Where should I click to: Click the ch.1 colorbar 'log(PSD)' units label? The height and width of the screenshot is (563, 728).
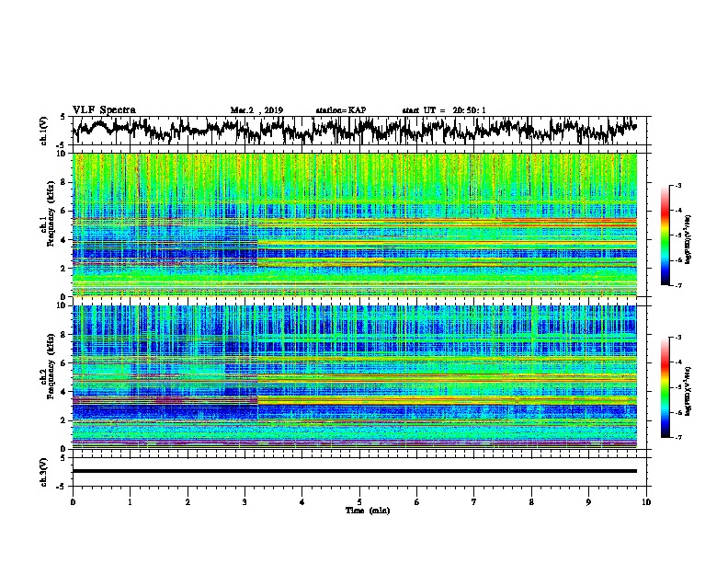click(688, 239)
